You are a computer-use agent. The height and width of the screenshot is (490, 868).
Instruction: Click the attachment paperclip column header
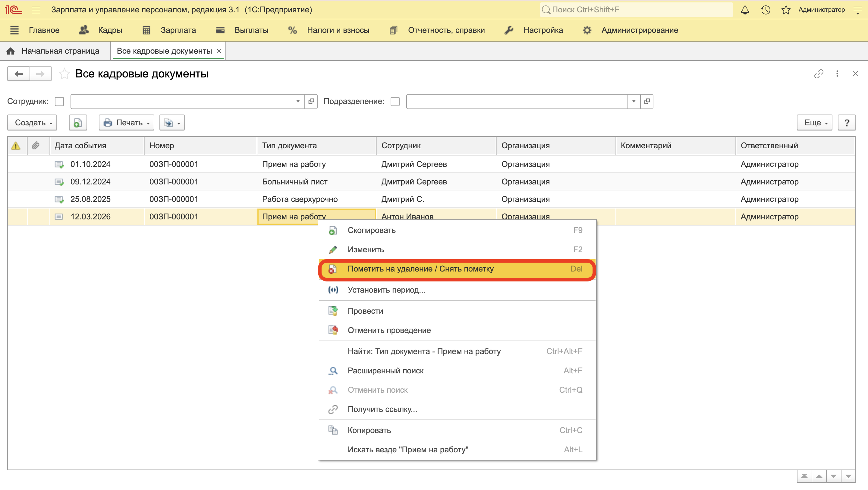(35, 146)
